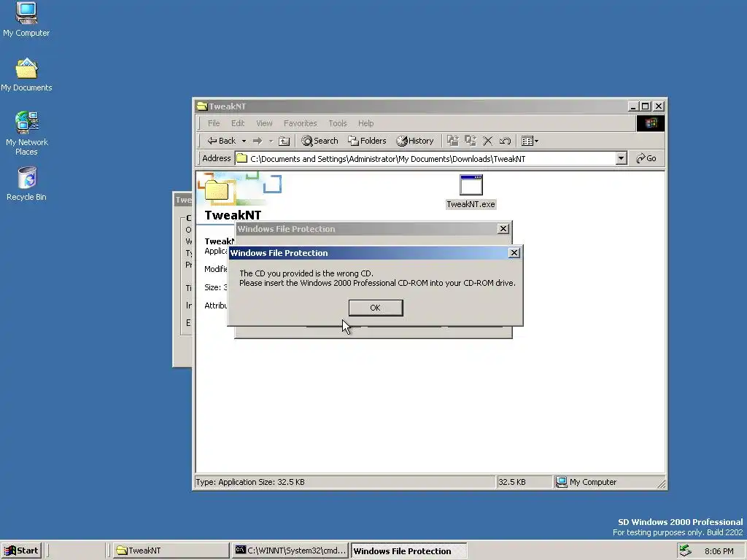Open the History pane from toolbar
The height and width of the screenshot is (560, 747).
point(415,141)
